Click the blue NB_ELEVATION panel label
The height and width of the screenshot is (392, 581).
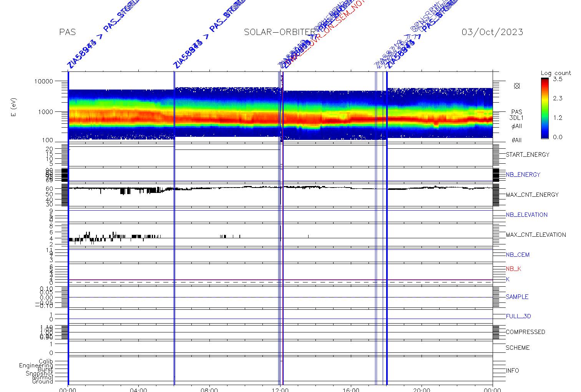pyautogui.click(x=526, y=214)
